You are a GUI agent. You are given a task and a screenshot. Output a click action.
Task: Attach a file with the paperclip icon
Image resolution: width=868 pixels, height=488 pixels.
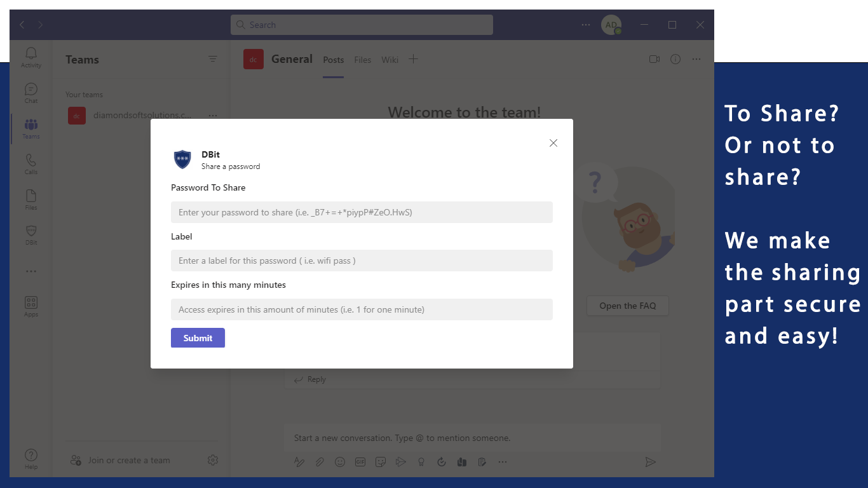point(320,462)
